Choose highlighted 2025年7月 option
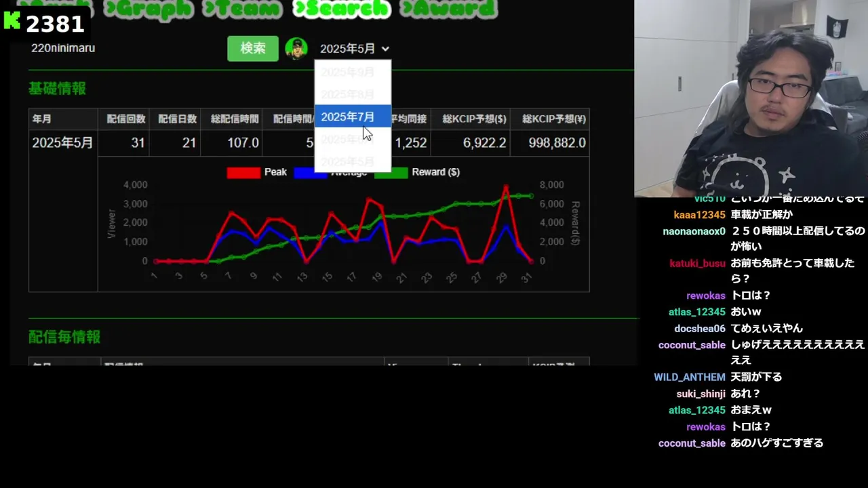868x488 pixels. coord(353,117)
